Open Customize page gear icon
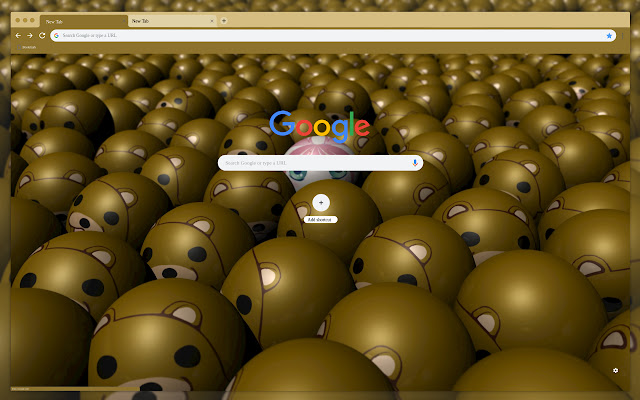Viewport: 640px width, 400px height. click(616, 371)
